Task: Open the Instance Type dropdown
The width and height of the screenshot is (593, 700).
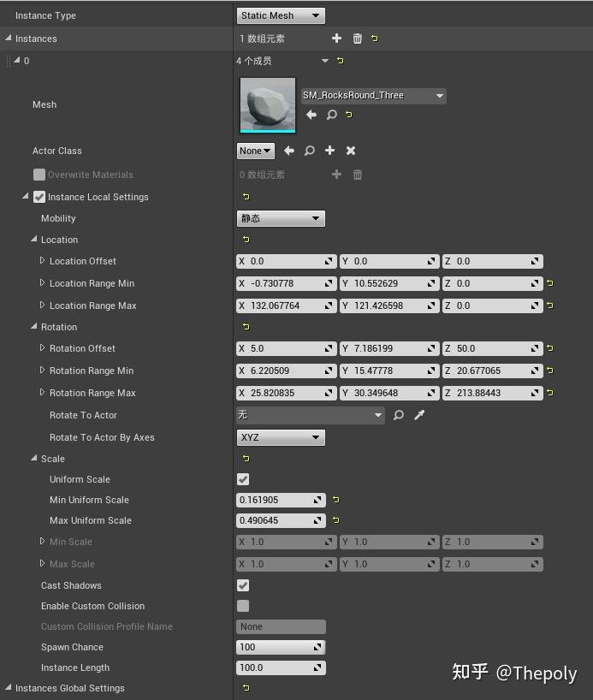Action: click(281, 15)
